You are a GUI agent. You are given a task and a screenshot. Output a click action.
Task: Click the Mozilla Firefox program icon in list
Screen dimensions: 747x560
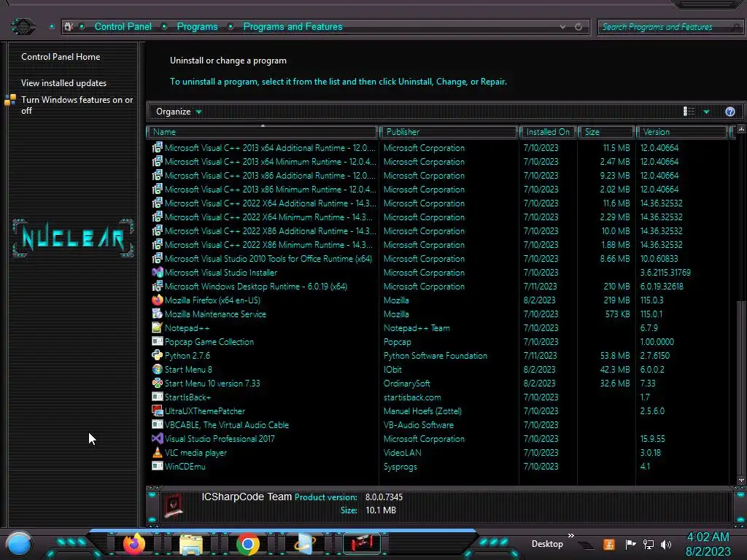(x=158, y=300)
